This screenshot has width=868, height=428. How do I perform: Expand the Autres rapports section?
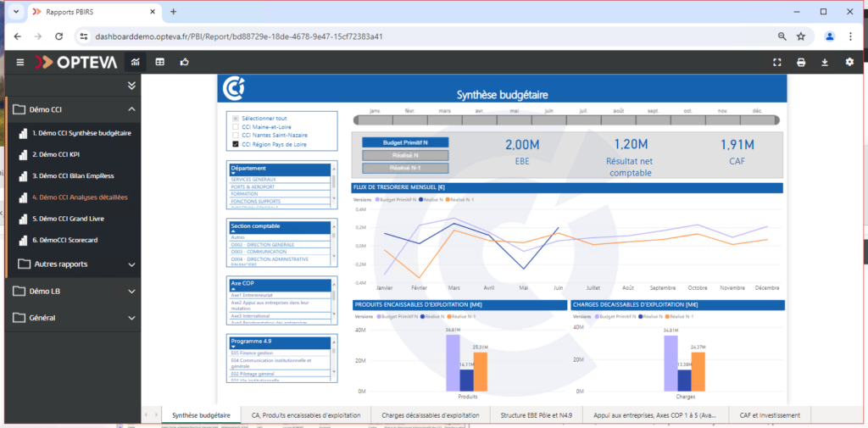(x=131, y=264)
